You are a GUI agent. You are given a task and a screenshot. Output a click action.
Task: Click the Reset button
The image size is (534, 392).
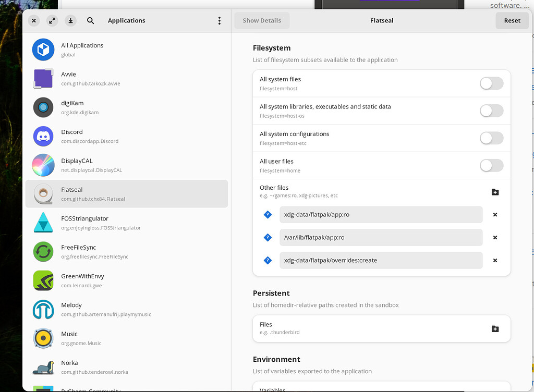(x=512, y=20)
